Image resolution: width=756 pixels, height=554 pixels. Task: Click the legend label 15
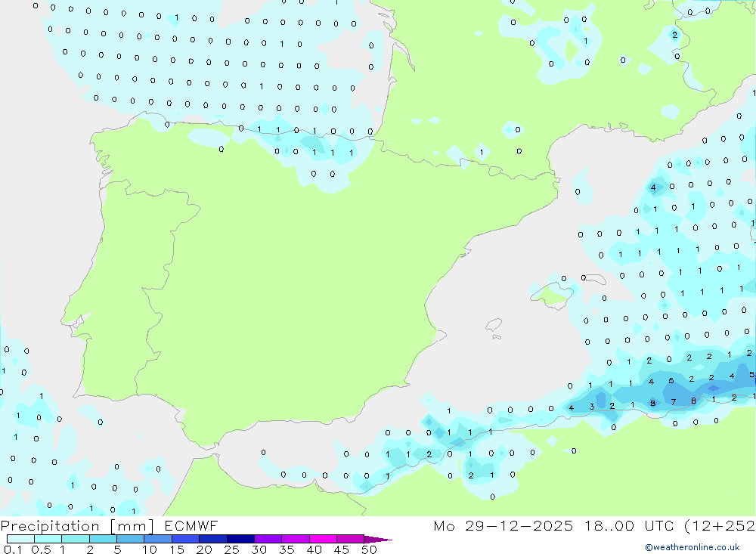(177, 549)
